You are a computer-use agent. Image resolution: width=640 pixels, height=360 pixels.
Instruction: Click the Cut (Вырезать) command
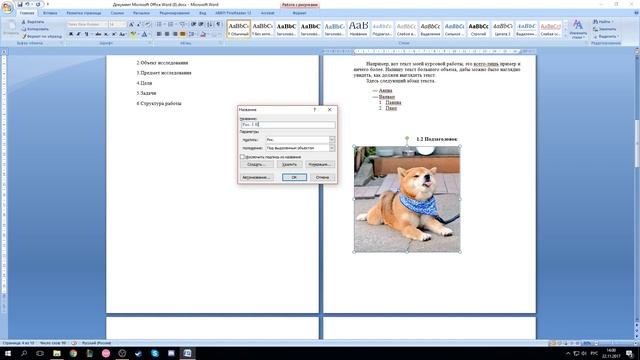point(33,22)
